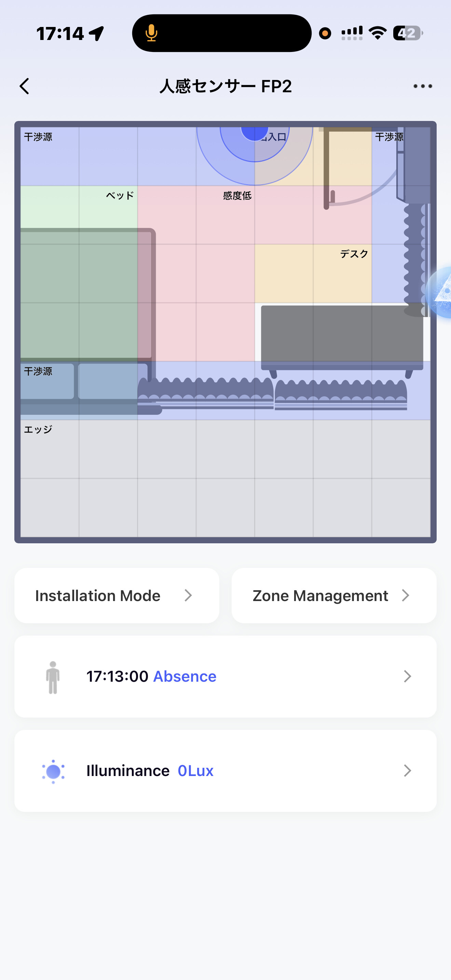
Task: Tap the blue Absence status text
Action: [x=184, y=677]
